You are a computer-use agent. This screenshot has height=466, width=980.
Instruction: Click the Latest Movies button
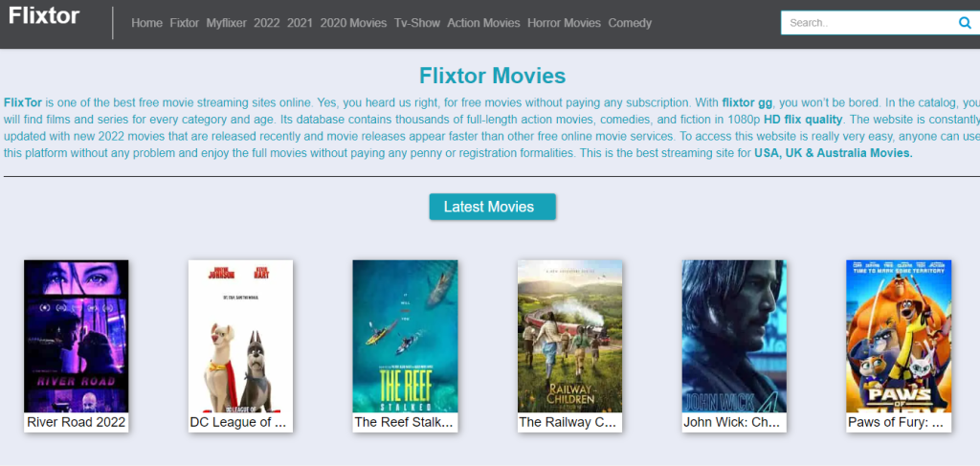(x=493, y=207)
